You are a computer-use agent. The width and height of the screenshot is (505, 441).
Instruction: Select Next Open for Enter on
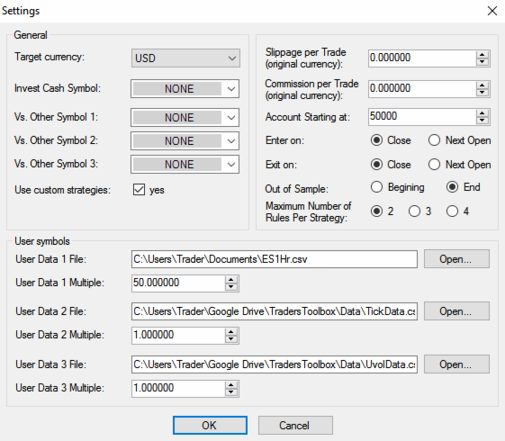[434, 140]
